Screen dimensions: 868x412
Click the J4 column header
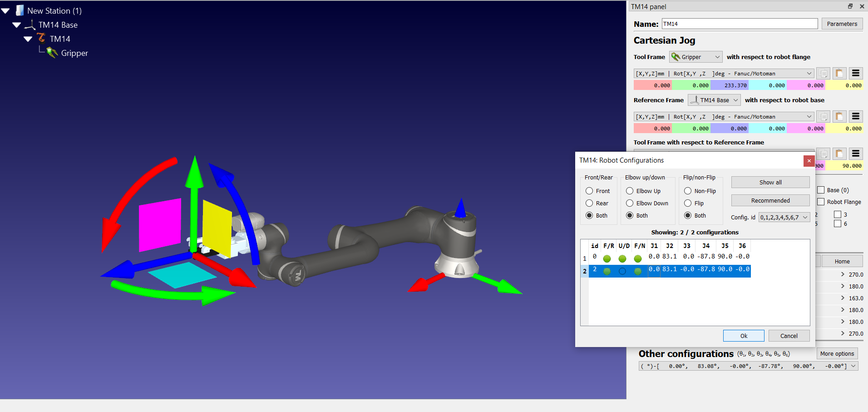pos(705,246)
